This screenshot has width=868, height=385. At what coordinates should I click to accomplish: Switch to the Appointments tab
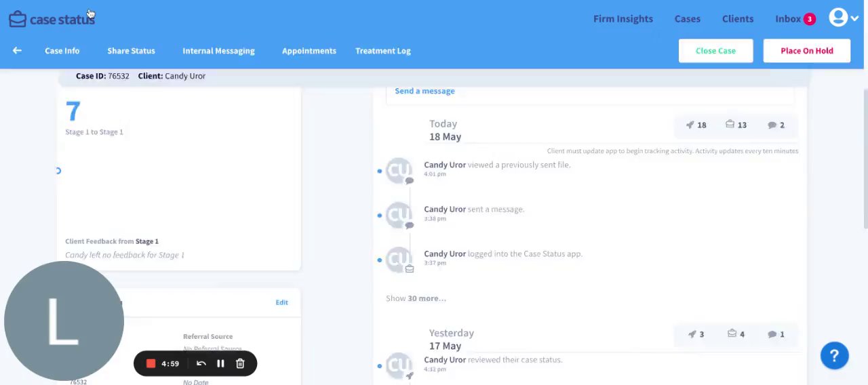(x=309, y=51)
